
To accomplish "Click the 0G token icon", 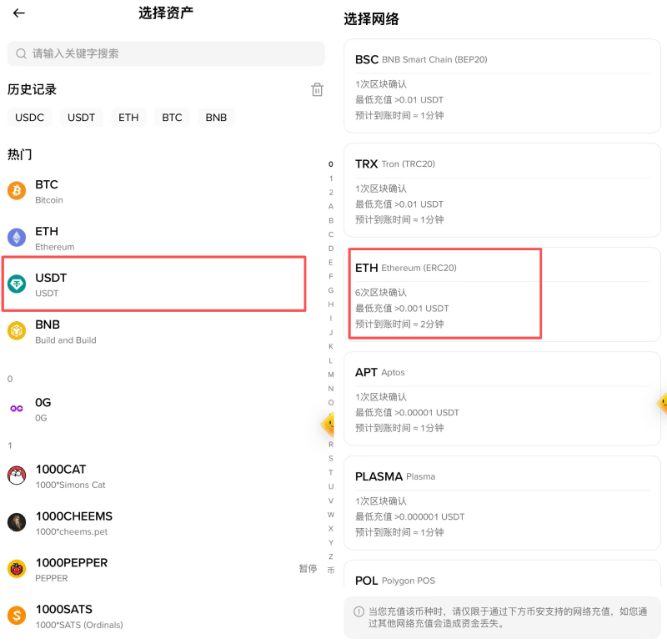I will [17, 409].
